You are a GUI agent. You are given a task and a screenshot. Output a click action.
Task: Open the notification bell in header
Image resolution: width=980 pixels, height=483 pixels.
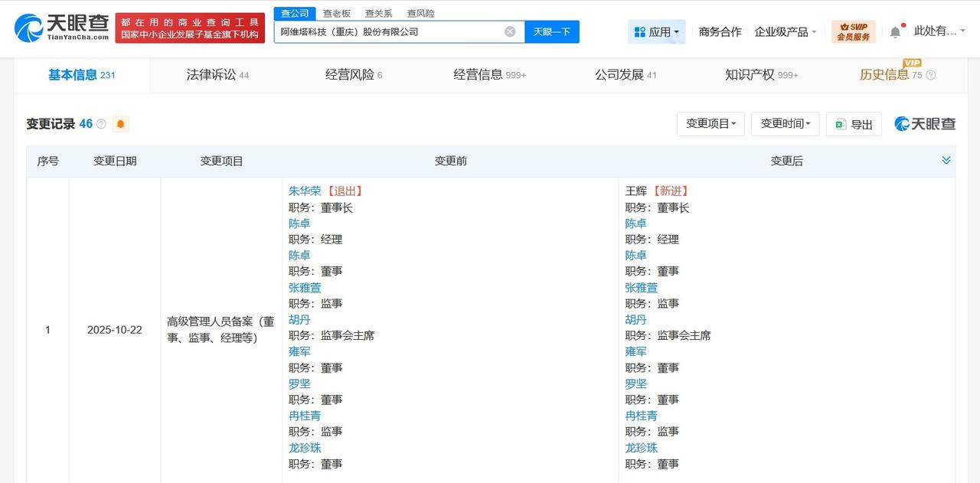tap(895, 32)
